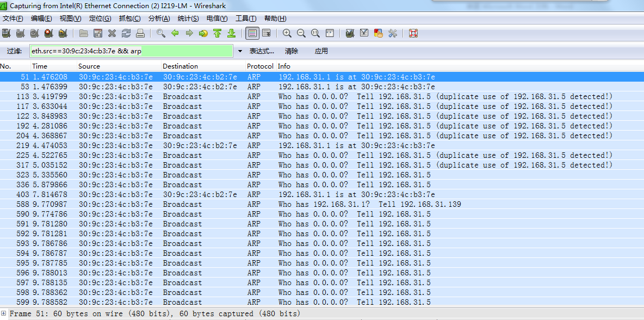Screen dimensions: 644x320
Task: Sort by the Source column header
Action: click(x=119, y=66)
